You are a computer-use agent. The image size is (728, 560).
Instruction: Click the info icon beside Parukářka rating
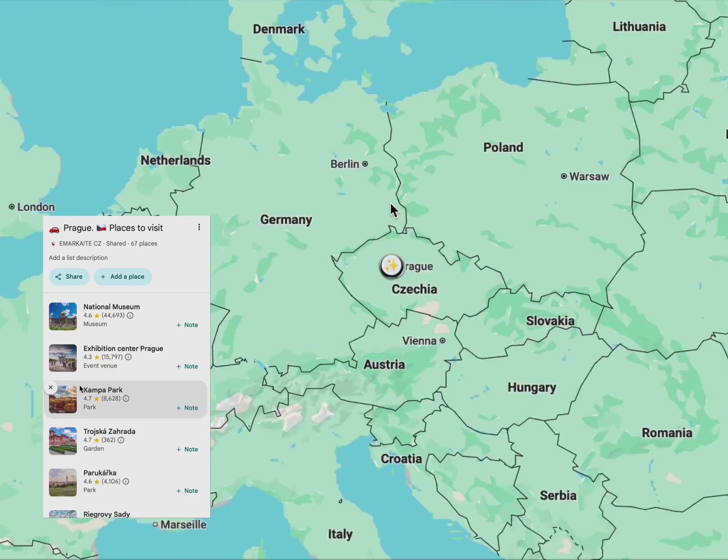tap(126, 481)
